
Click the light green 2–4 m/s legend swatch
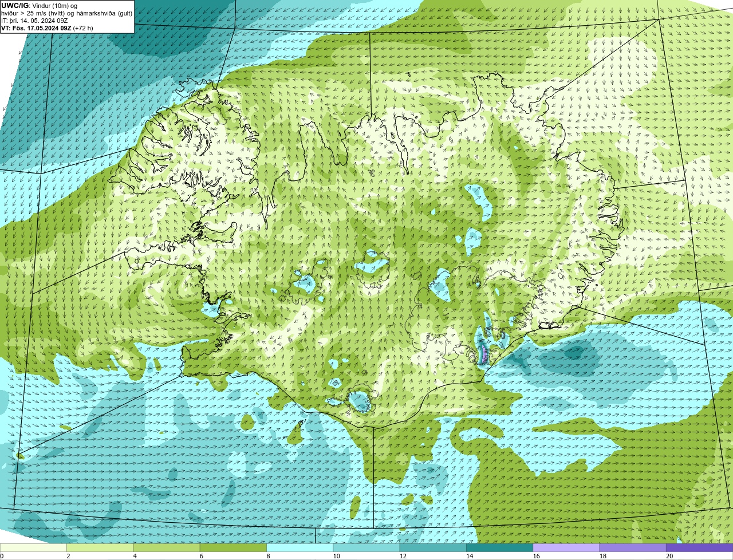tap(100, 547)
